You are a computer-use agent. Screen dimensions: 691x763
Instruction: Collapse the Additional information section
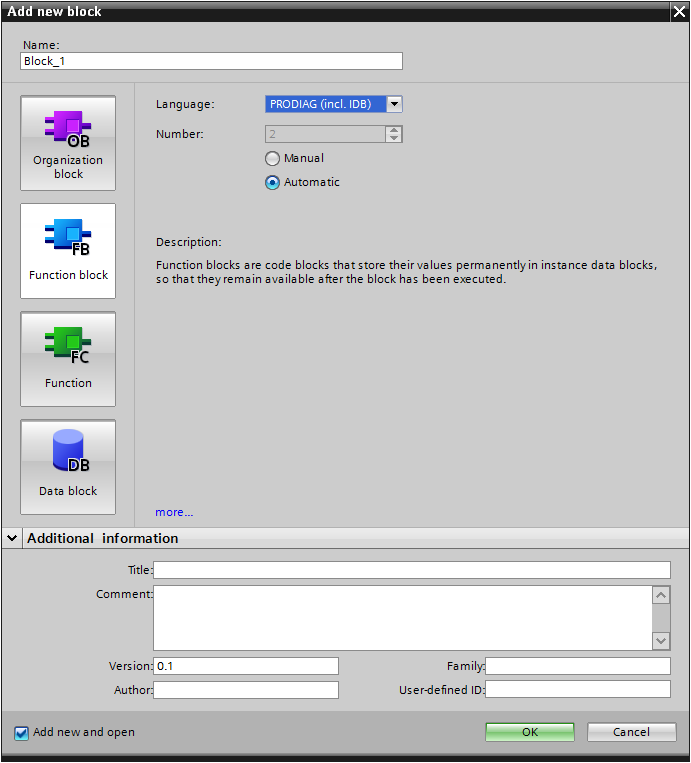pos(12,538)
